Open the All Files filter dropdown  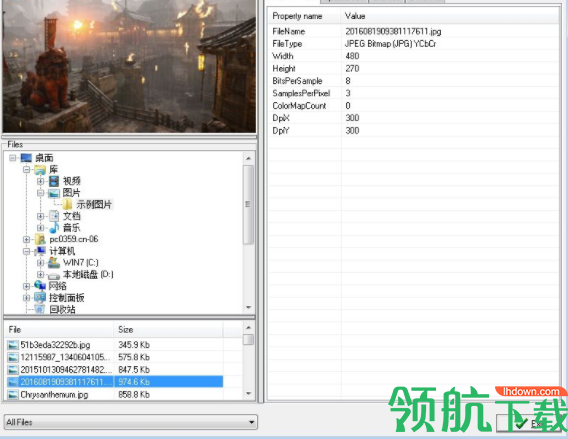pyautogui.click(x=251, y=422)
